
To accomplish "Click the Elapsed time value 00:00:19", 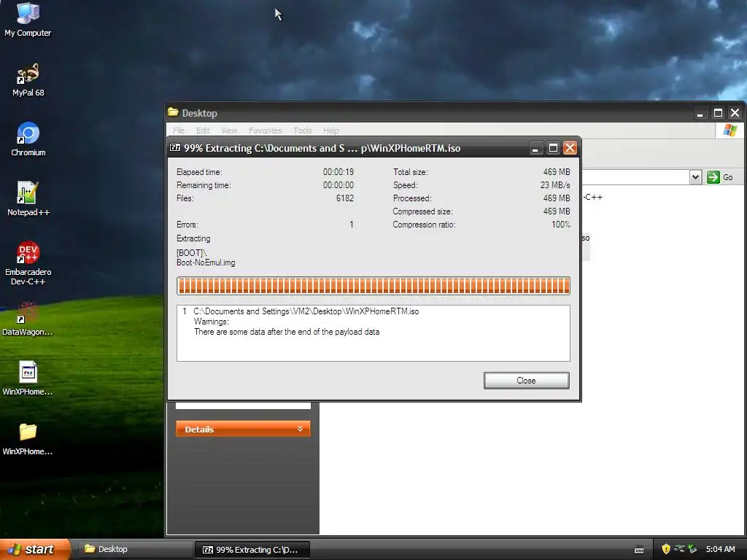I will [x=338, y=172].
